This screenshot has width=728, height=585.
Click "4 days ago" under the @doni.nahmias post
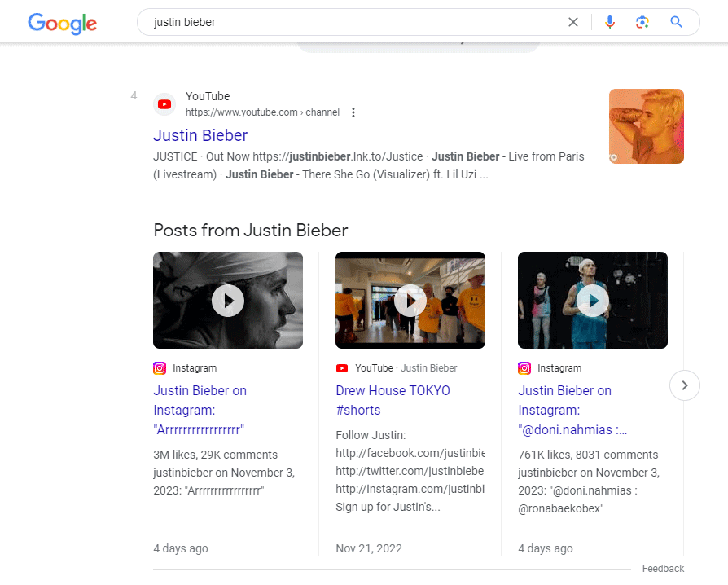tap(546, 548)
